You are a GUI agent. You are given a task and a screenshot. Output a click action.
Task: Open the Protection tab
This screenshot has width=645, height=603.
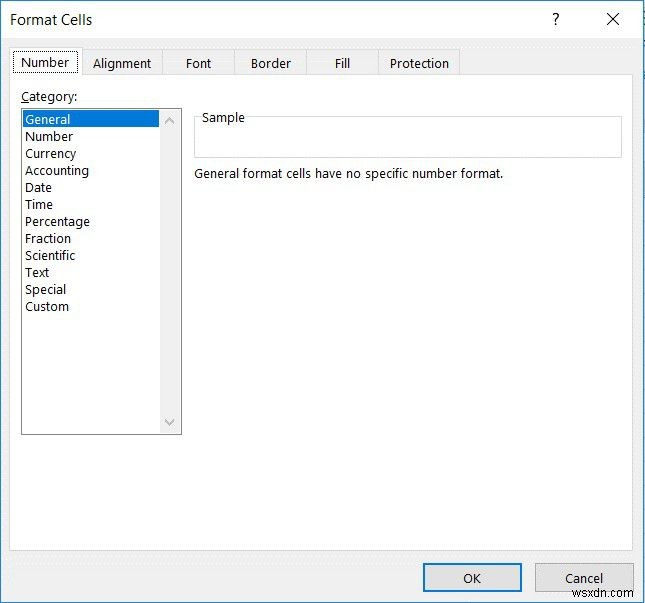click(x=419, y=63)
